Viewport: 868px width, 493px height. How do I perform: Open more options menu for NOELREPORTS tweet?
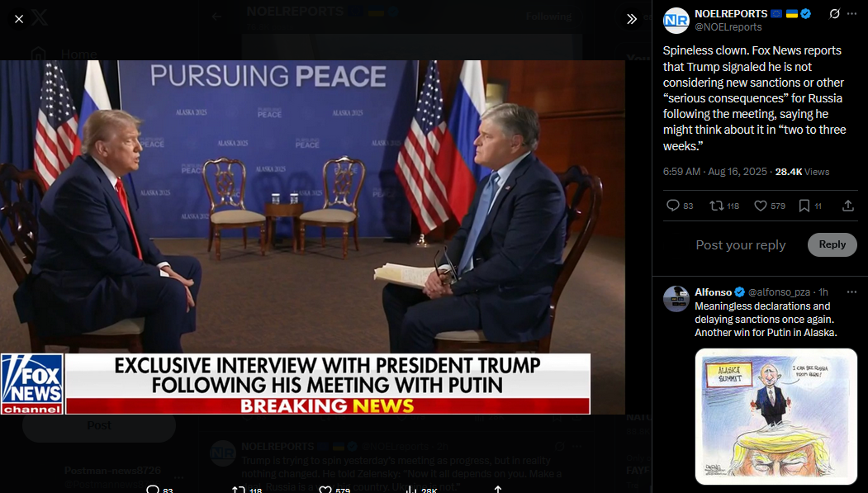pyautogui.click(x=852, y=14)
